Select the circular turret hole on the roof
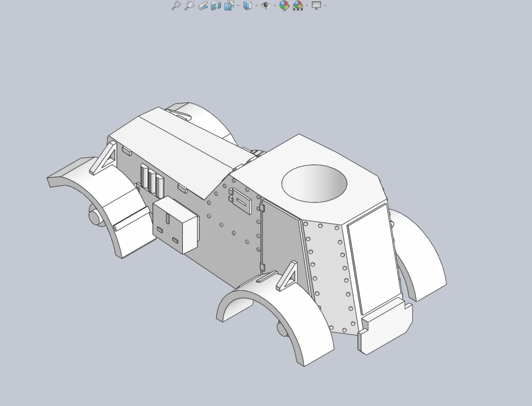This screenshot has width=532, height=406. (x=314, y=183)
